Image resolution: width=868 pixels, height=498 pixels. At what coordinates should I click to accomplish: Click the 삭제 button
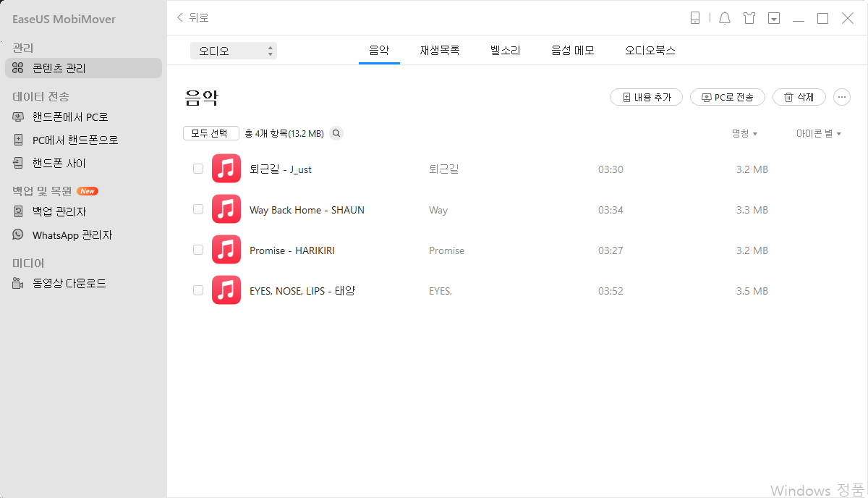(x=799, y=97)
